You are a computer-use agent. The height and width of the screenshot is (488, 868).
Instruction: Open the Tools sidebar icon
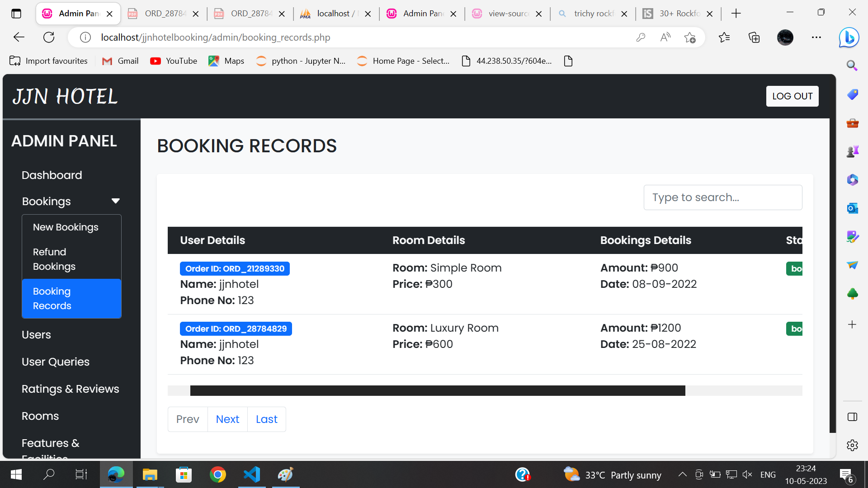point(852,123)
